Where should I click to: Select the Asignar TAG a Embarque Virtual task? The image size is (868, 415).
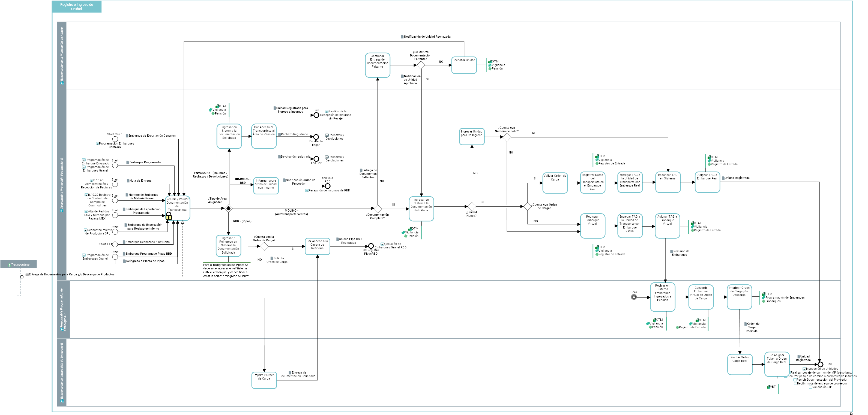click(x=668, y=226)
